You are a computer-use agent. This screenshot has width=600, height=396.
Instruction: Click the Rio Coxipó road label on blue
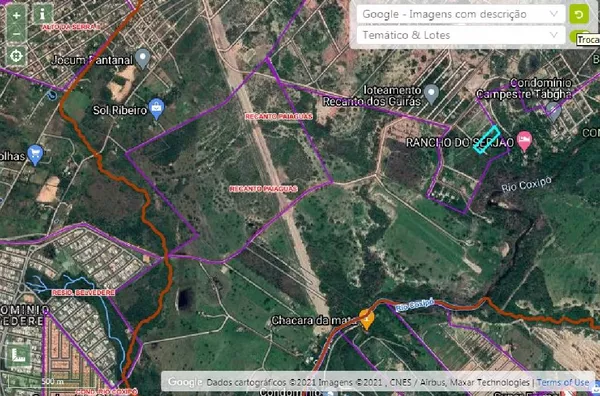[415, 305]
